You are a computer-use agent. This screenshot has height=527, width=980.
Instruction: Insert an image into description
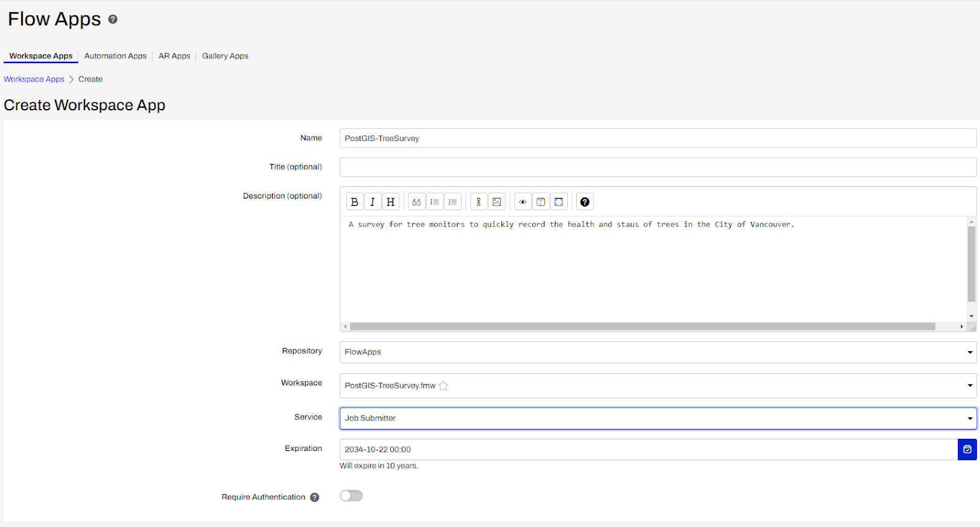(497, 202)
